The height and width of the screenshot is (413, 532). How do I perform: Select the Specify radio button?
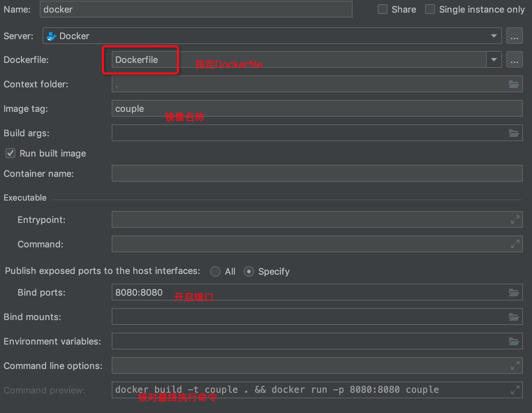coord(249,271)
